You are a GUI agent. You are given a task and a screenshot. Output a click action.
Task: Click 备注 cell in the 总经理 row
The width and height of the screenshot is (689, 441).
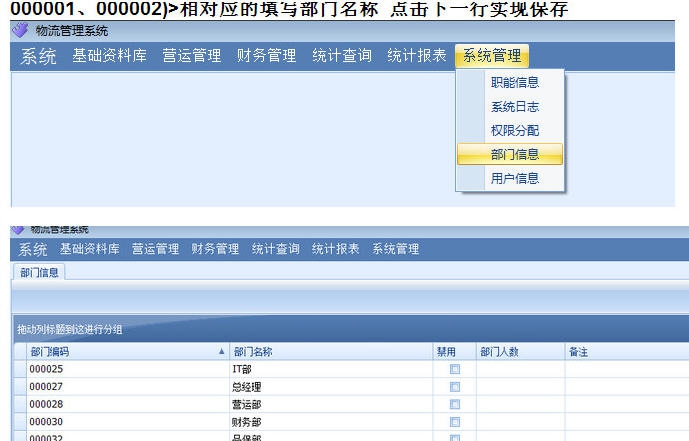[627, 387]
